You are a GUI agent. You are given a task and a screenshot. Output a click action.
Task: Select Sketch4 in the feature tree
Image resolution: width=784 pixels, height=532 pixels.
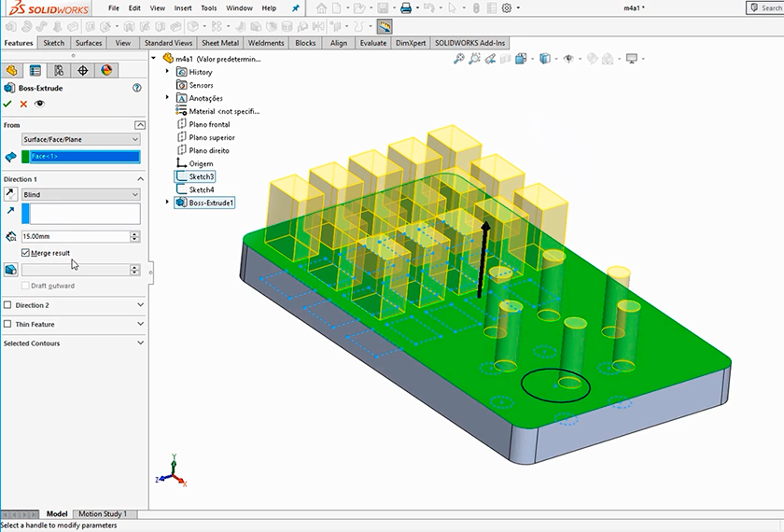click(x=202, y=189)
